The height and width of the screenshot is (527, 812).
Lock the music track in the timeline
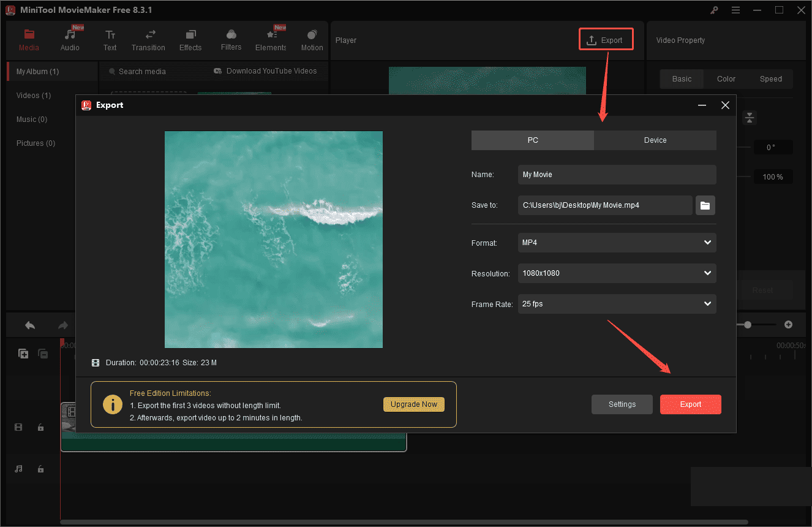pyautogui.click(x=40, y=469)
